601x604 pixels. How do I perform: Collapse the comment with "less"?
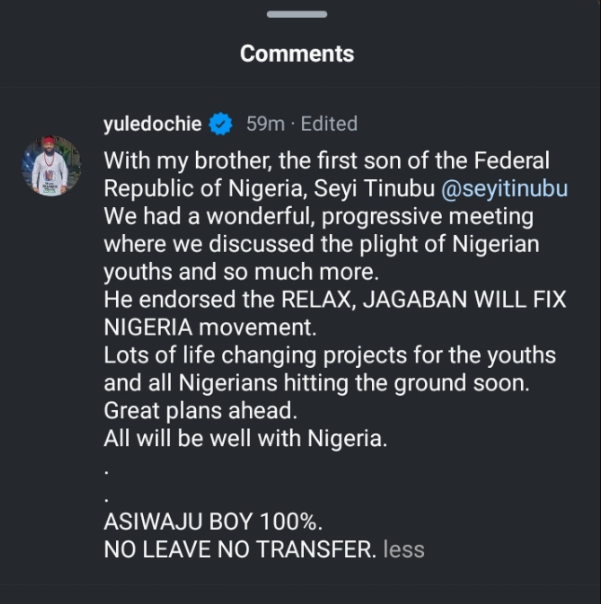[403, 549]
